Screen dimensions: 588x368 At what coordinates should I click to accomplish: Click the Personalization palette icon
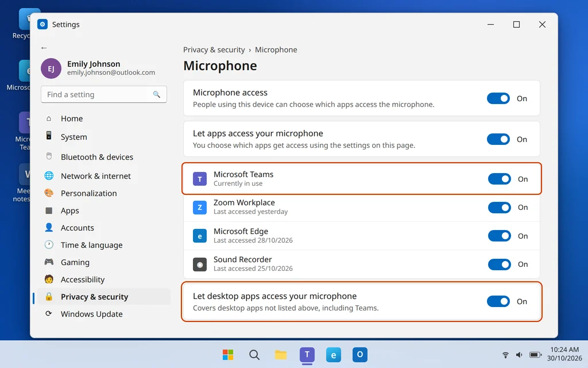[x=49, y=193]
